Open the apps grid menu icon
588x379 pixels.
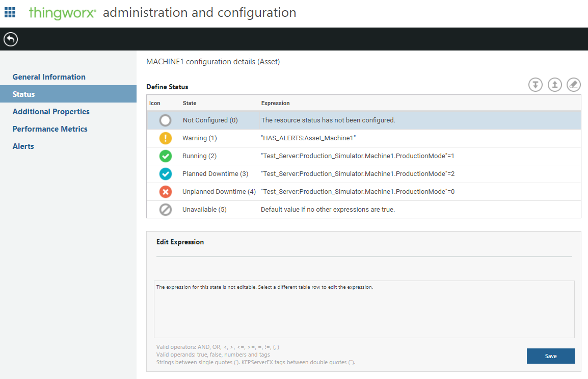pos(10,12)
